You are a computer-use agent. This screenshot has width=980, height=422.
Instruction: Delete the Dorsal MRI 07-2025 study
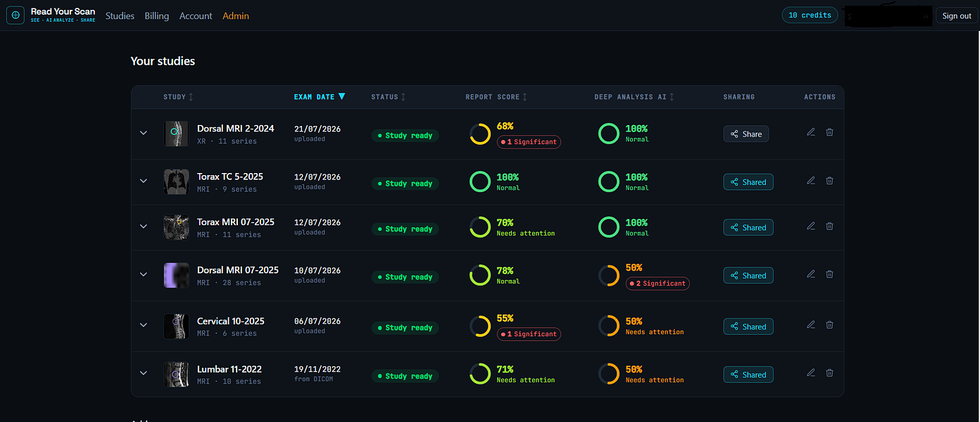(x=829, y=274)
